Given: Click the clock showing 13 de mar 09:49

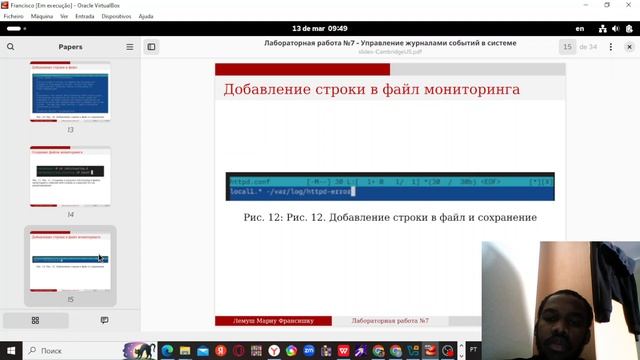Looking at the screenshot, I should pyautogui.click(x=320, y=29).
